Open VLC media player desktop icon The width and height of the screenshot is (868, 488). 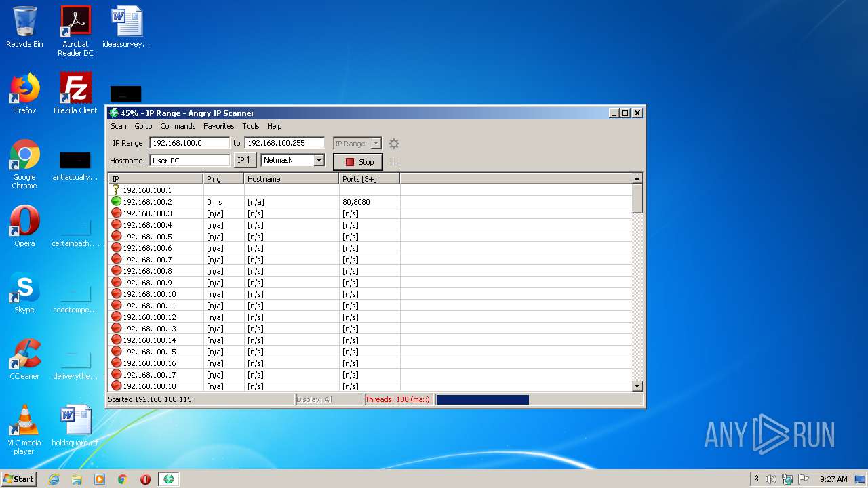pos(24,430)
